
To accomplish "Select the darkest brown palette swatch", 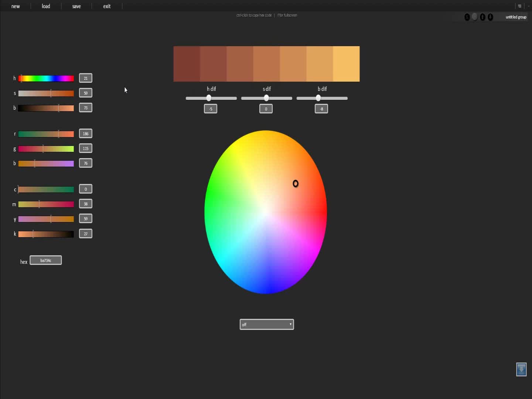I will click(x=187, y=64).
